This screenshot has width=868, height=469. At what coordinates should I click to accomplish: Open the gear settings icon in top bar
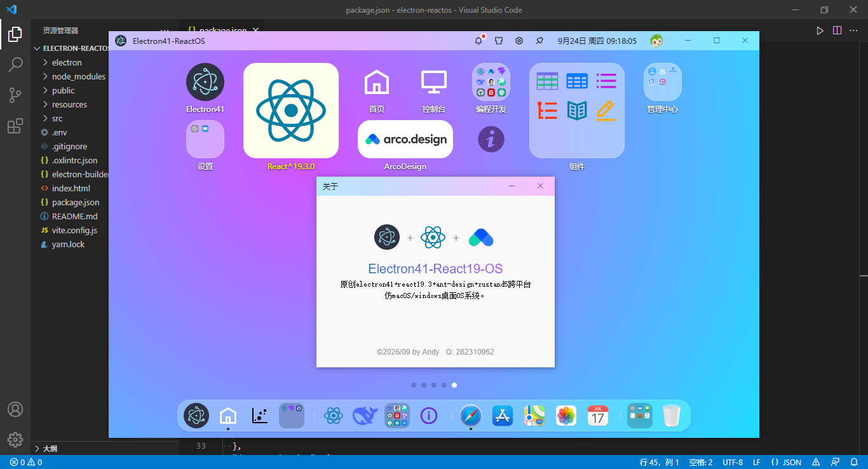pyautogui.click(x=519, y=41)
